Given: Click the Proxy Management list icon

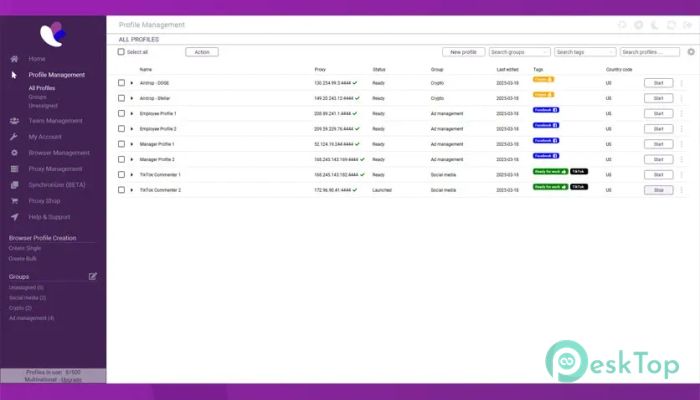Looking at the screenshot, I should click(x=14, y=169).
